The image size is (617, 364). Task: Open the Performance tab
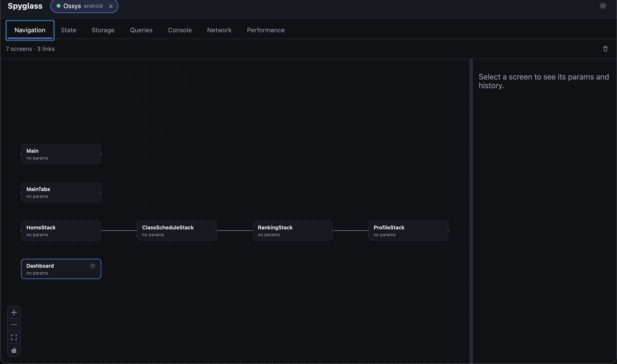266,30
